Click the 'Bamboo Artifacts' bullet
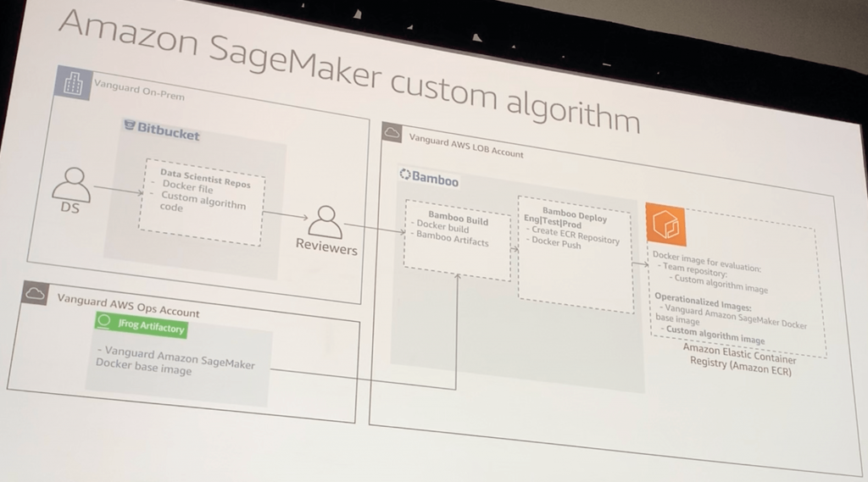 click(453, 239)
